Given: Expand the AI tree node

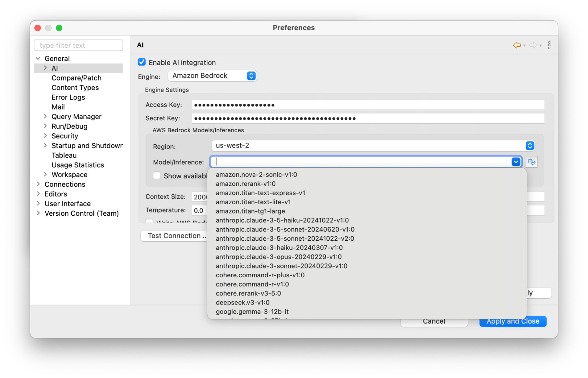Looking at the screenshot, I should (45, 68).
